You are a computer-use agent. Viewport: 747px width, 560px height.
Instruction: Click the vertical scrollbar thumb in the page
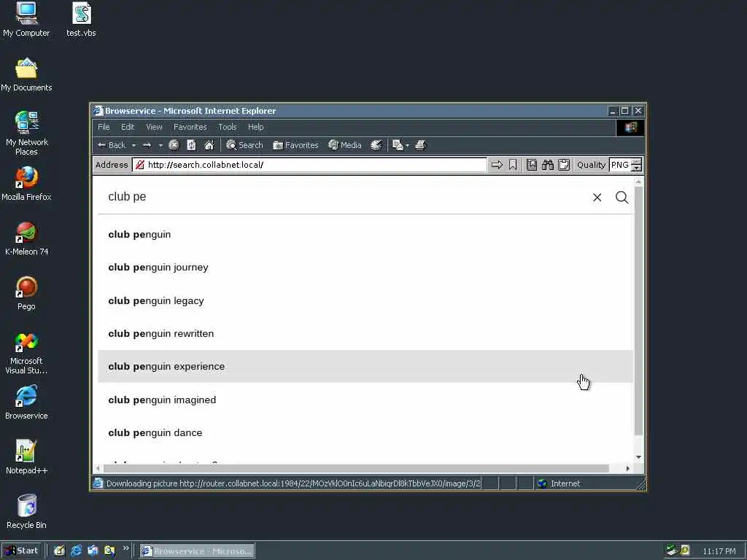(x=638, y=311)
